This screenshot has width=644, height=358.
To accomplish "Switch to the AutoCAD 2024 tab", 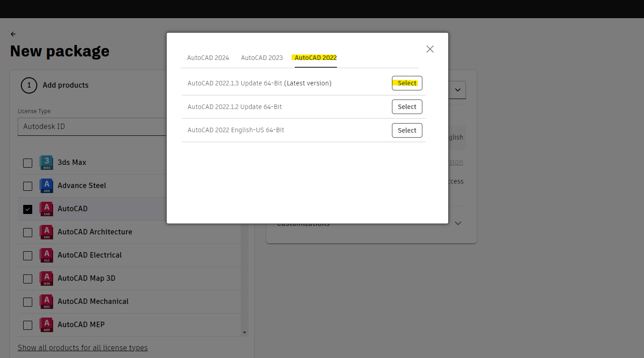I will (x=208, y=58).
